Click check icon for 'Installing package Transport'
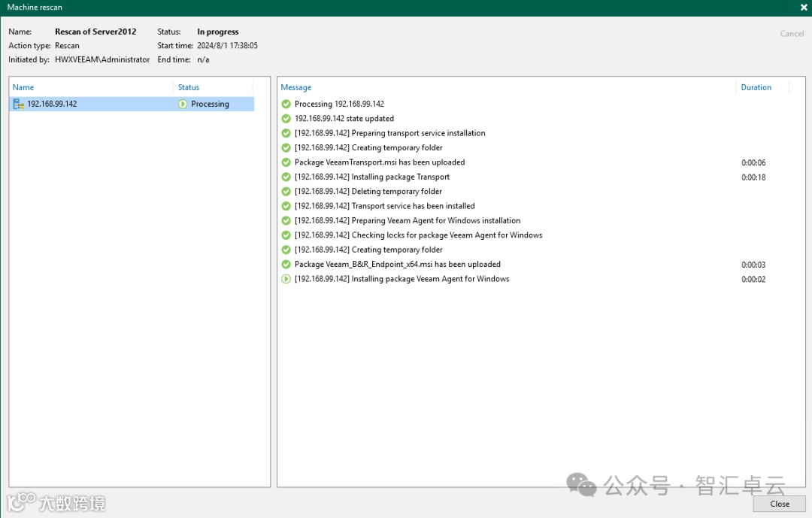Screen dimensions: 812x518 [x=286, y=177]
